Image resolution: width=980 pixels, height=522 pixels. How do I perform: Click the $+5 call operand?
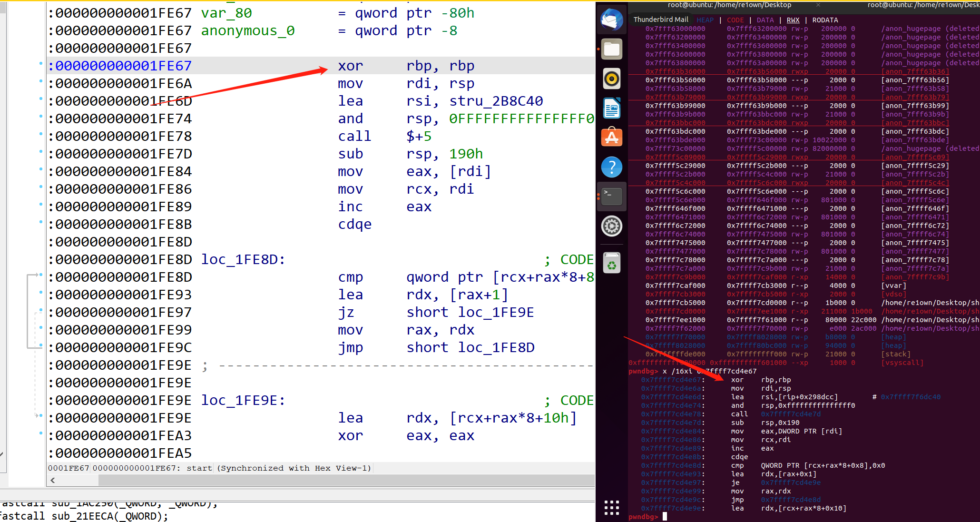pos(419,136)
